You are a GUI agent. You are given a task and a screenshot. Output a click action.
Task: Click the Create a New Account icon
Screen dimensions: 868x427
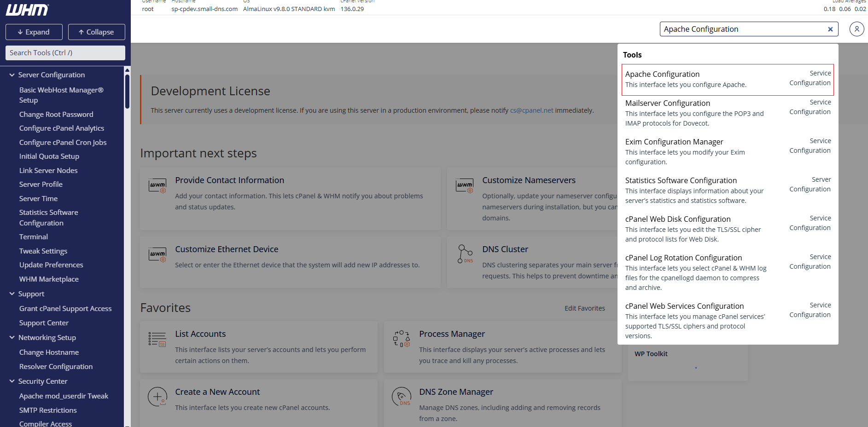point(157,397)
